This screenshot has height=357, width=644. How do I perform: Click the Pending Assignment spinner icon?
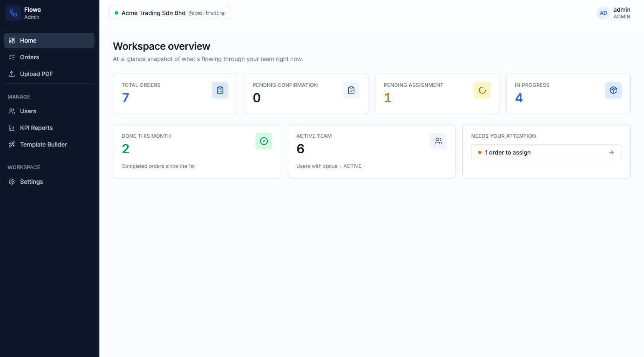(x=482, y=90)
